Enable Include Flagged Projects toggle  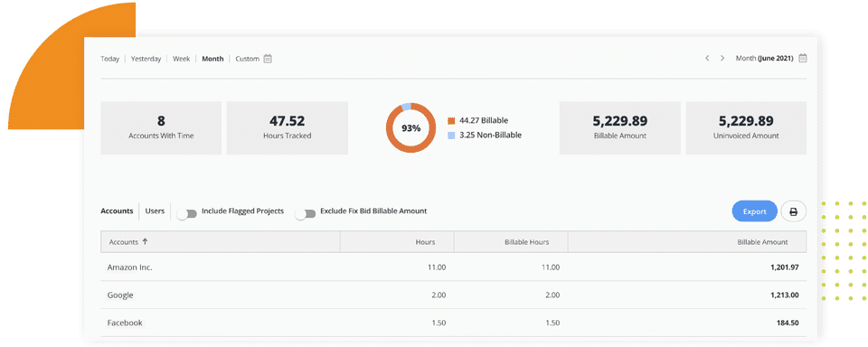tap(187, 213)
